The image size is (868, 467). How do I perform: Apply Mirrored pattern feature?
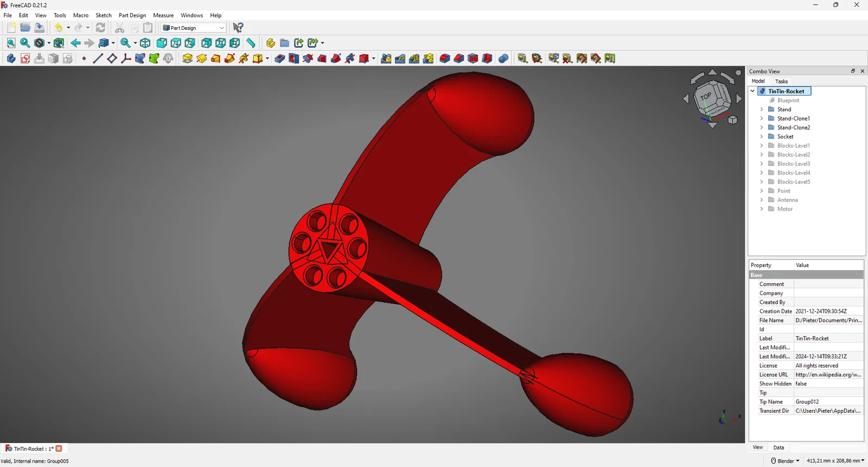pos(386,59)
